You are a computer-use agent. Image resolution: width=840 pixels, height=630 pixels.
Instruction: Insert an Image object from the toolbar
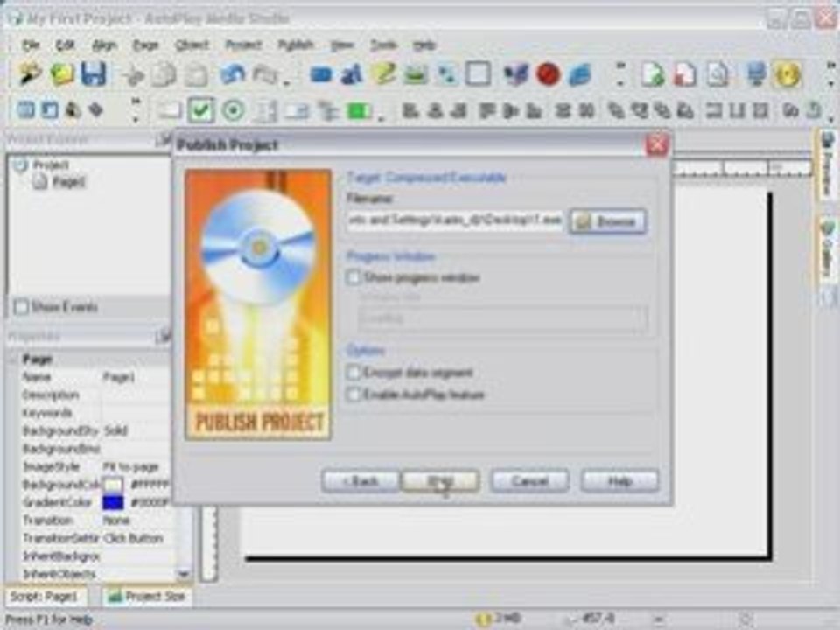(x=415, y=73)
